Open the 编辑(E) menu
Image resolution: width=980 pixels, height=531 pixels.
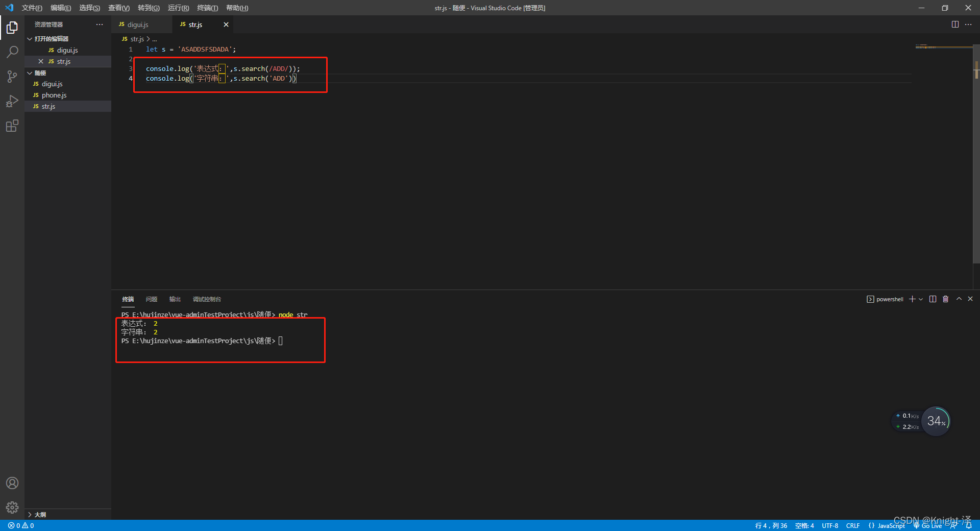[x=61, y=8]
